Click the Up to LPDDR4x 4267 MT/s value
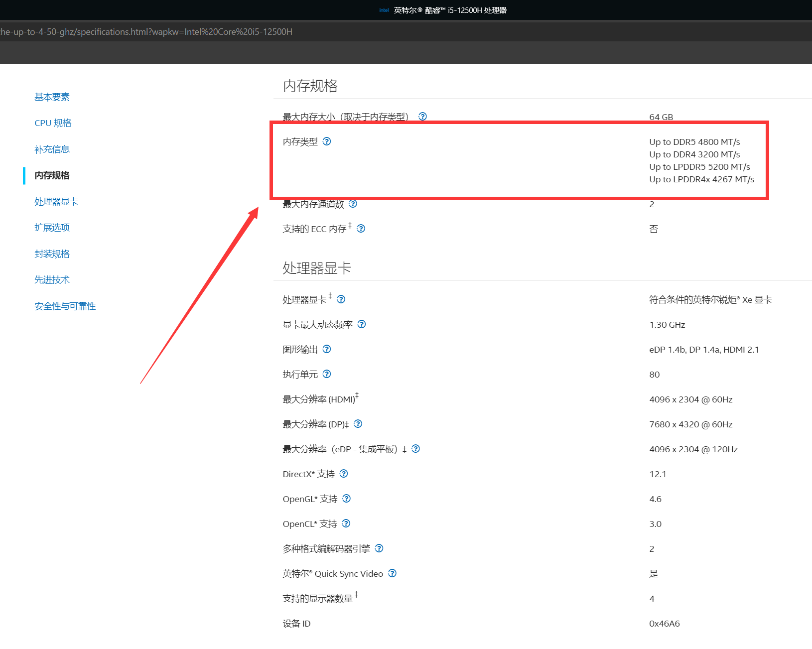The image size is (812, 649). 701,179
